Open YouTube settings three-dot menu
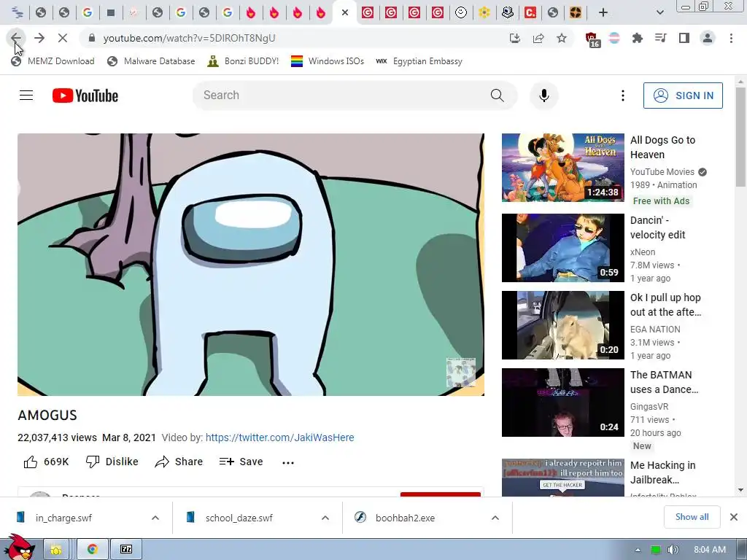747x560 pixels. [x=622, y=96]
